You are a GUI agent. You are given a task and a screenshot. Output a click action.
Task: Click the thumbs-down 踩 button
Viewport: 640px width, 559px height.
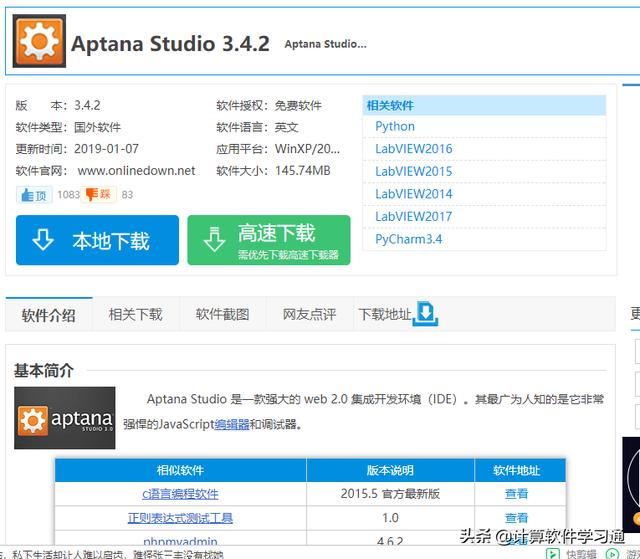pyautogui.click(x=98, y=194)
